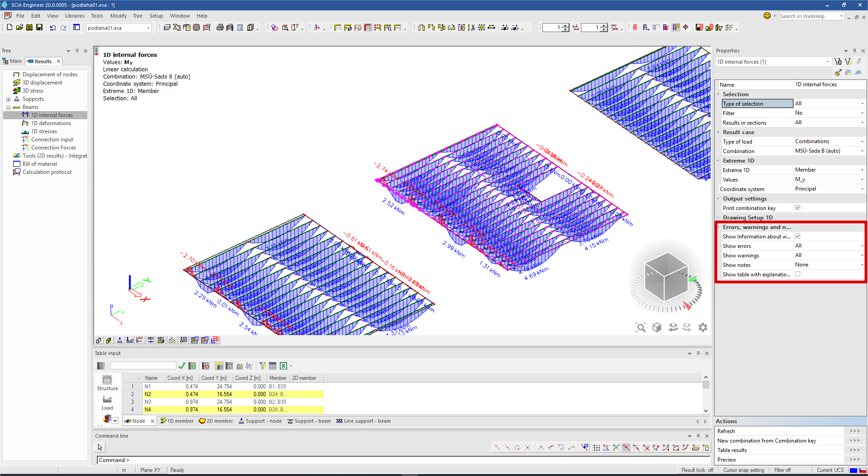
Task: Enable Show table with explanation checkbox
Action: click(797, 274)
